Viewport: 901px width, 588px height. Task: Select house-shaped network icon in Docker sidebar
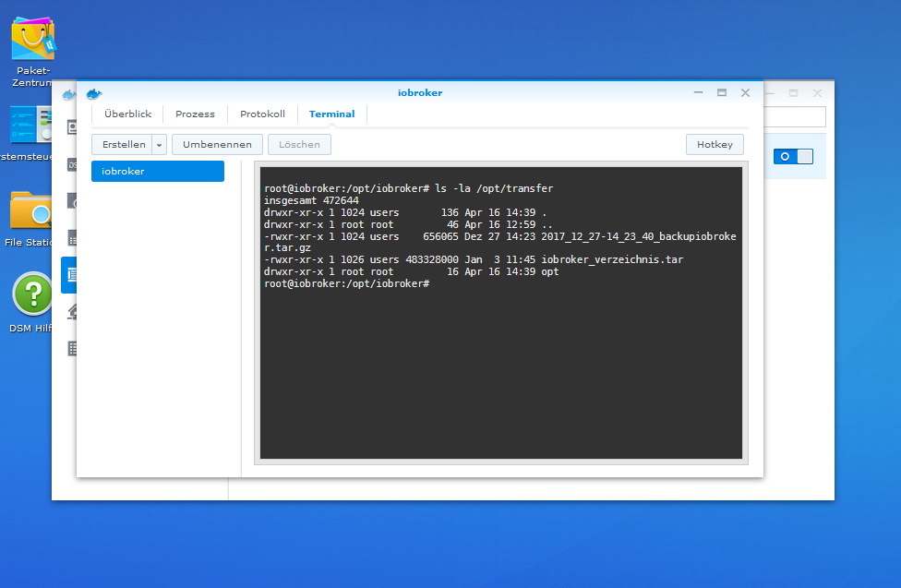72,311
